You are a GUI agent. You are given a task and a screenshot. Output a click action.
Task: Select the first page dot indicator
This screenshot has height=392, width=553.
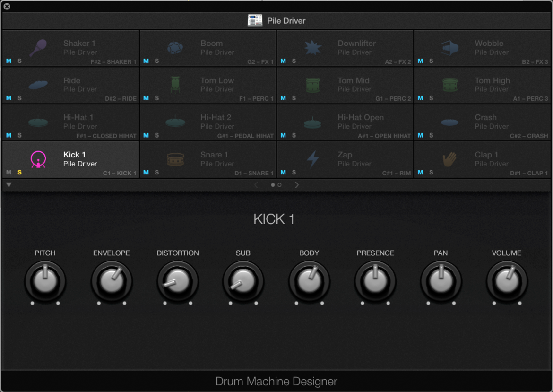(x=273, y=185)
